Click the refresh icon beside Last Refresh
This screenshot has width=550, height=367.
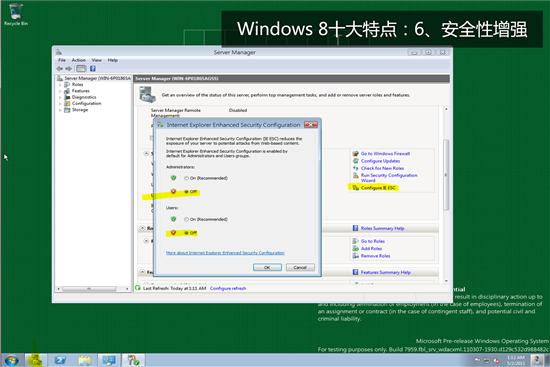point(138,288)
